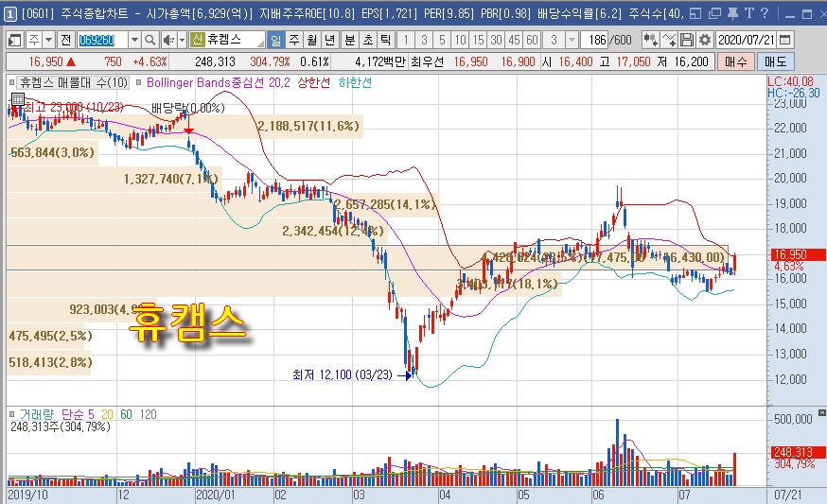Select the 15 interval button
This screenshot has height=504, width=827.
(478, 40)
